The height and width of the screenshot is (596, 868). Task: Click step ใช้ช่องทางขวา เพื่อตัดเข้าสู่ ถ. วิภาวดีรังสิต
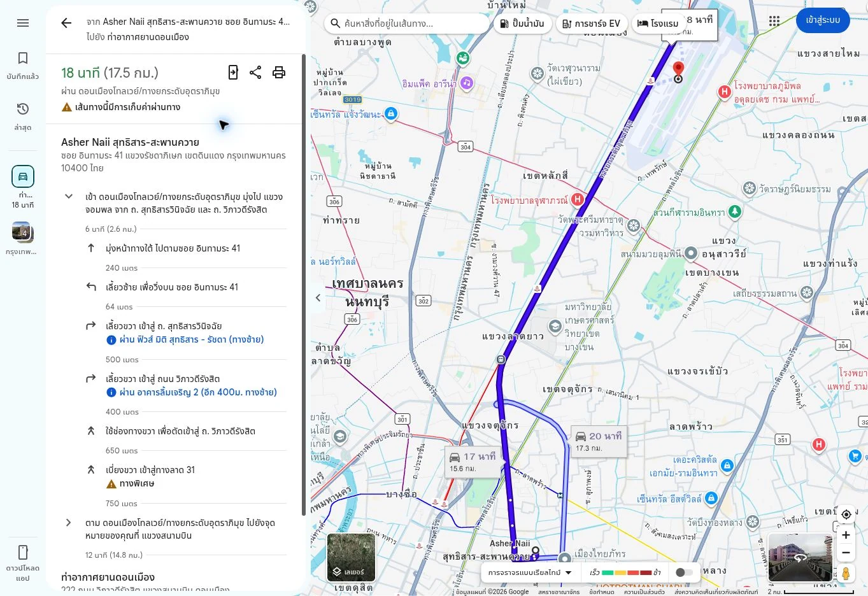180,431
